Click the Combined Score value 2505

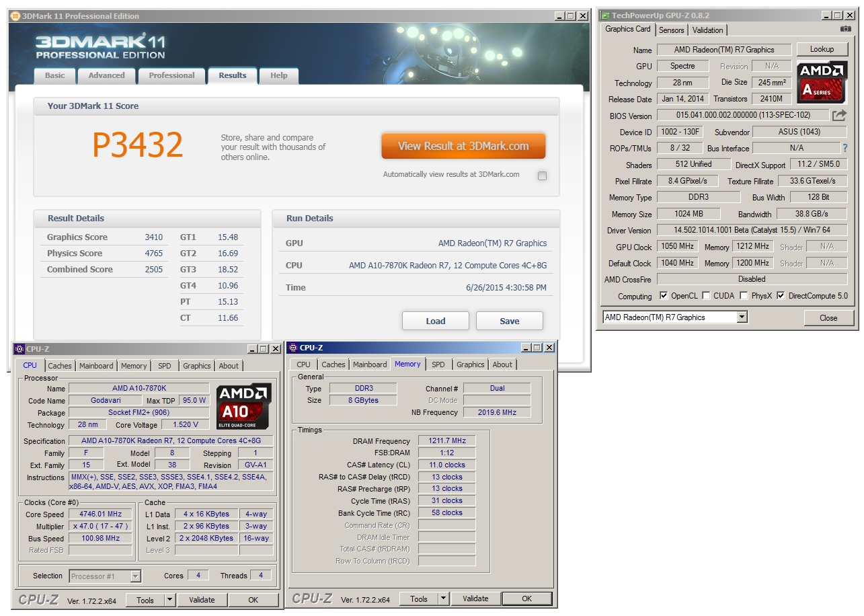coord(154,270)
